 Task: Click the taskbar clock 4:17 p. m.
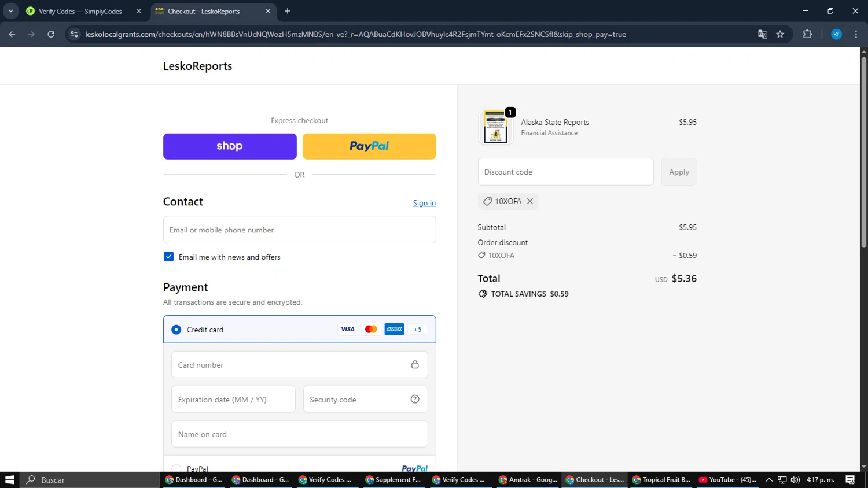pyautogui.click(x=821, y=480)
